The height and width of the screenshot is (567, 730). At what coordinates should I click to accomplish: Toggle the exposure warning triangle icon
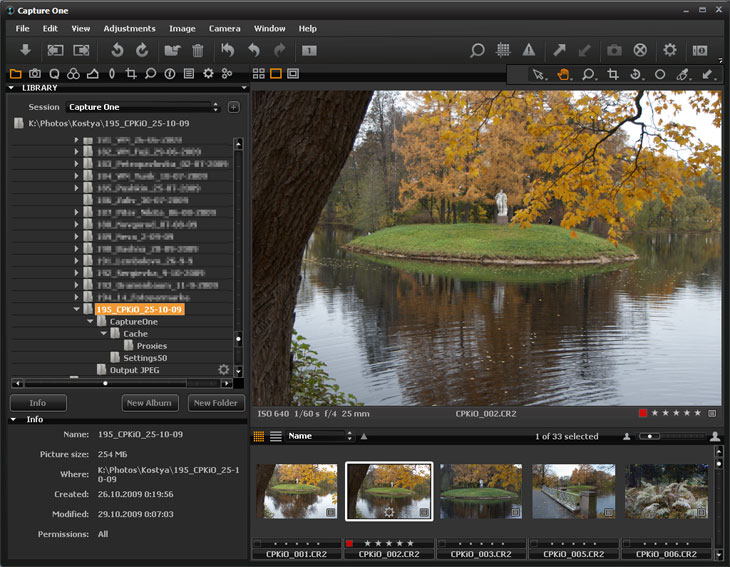[x=529, y=50]
